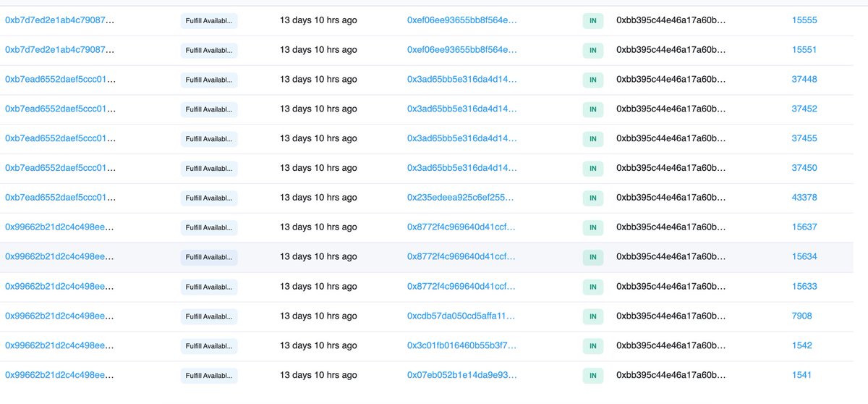Open sender address 0x3c01fb016460b55b3f7

point(462,345)
